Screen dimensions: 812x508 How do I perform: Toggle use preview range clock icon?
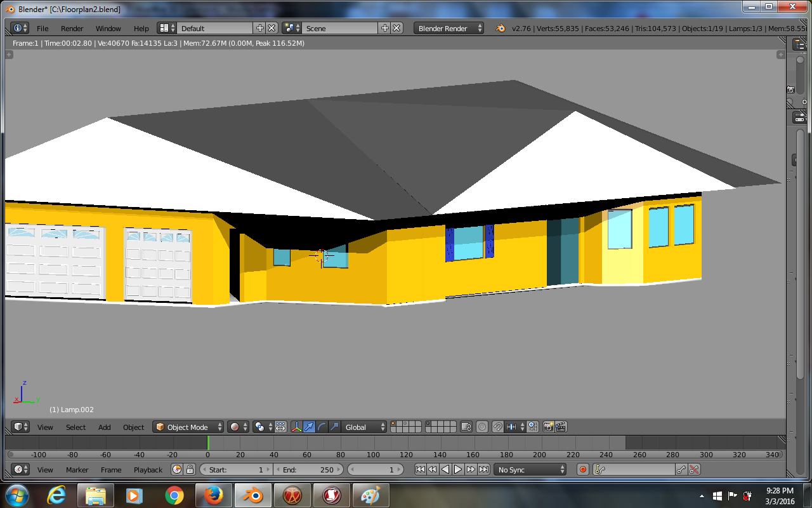click(177, 469)
